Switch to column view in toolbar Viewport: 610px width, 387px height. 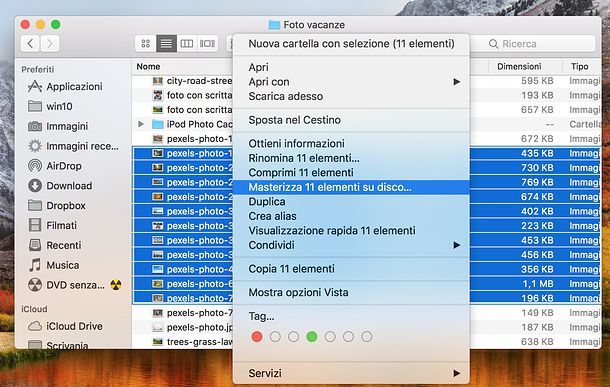point(187,44)
